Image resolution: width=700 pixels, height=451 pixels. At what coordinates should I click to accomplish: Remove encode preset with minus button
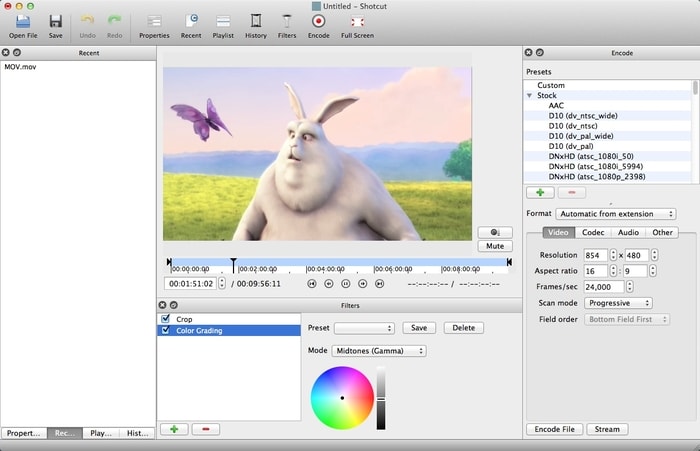coord(572,192)
